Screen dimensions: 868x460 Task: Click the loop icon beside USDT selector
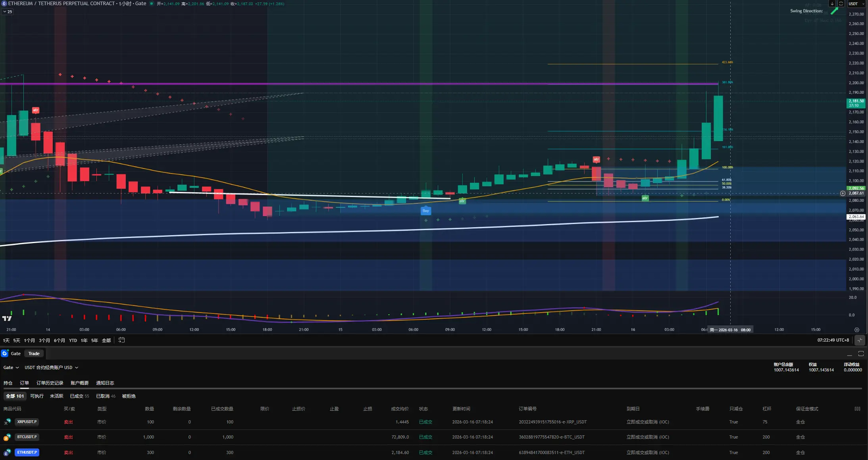coord(841,4)
